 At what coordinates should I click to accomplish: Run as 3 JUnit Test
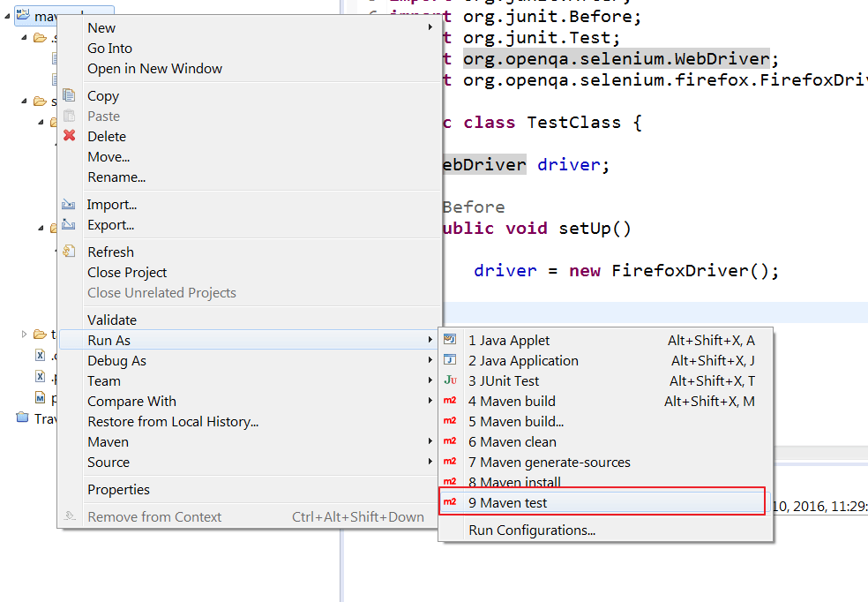[x=605, y=381]
